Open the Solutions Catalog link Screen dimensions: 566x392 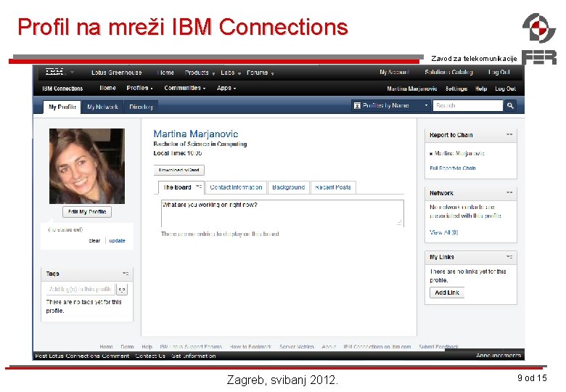click(x=448, y=72)
